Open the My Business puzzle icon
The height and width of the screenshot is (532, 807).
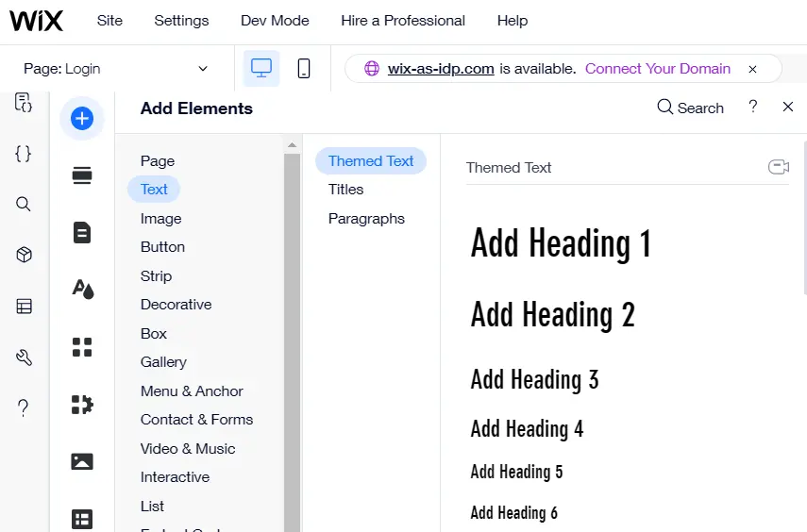coord(82,405)
